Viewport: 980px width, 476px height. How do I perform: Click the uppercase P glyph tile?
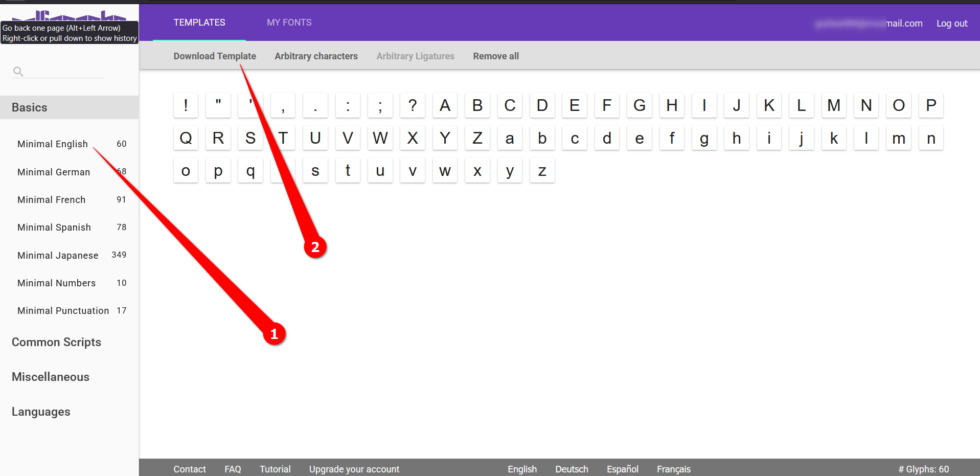[931, 105]
